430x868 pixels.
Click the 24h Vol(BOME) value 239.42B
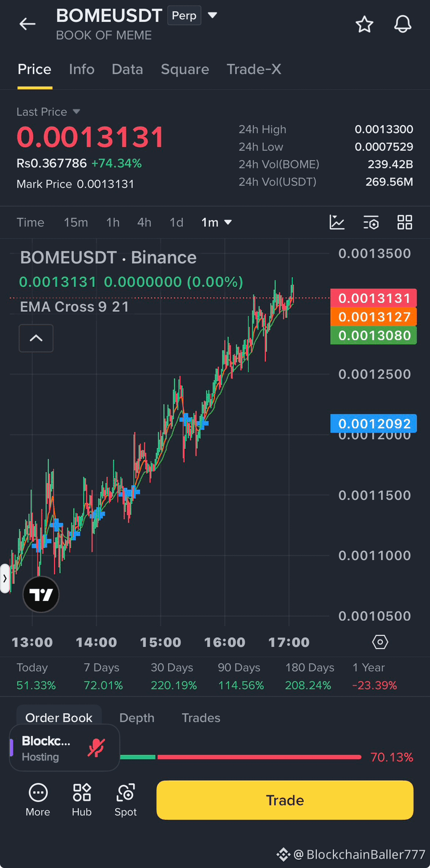[391, 164]
